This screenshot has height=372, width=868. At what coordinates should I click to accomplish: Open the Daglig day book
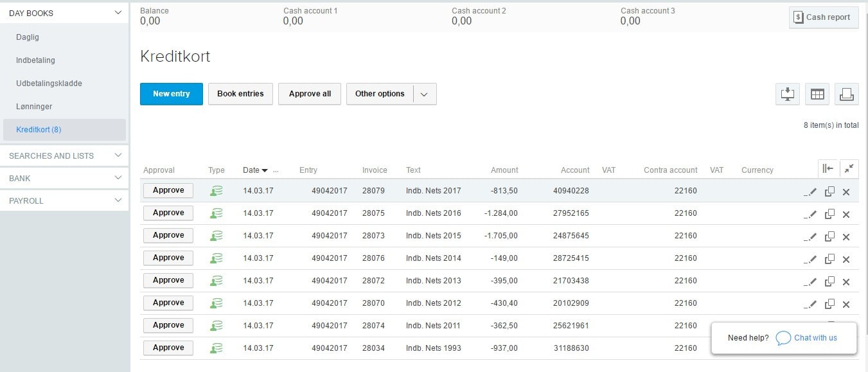[x=28, y=37]
